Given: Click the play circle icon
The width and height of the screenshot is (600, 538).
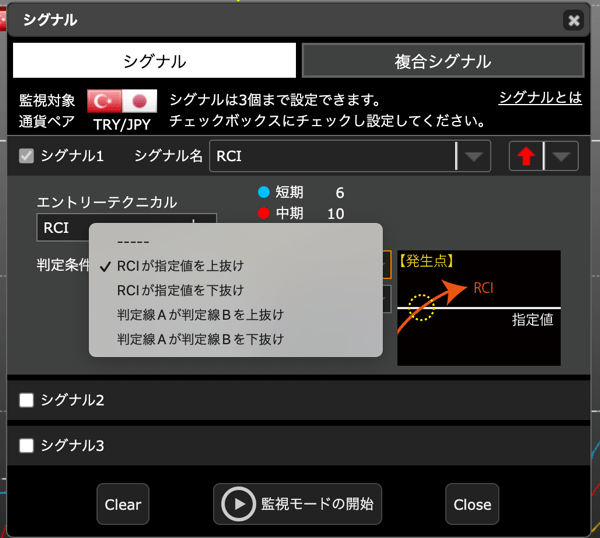Looking at the screenshot, I should point(238,504).
